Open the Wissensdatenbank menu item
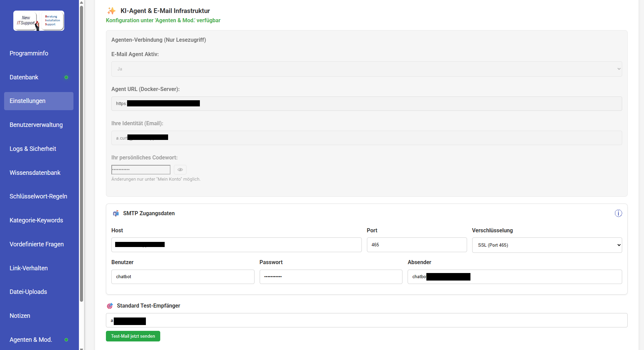The height and width of the screenshot is (350, 644). pyautogui.click(x=35, y=173)
